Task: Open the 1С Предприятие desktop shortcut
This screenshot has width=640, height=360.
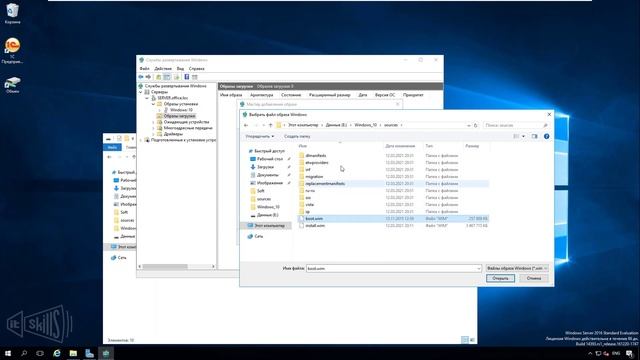Action: pos(12,51)
